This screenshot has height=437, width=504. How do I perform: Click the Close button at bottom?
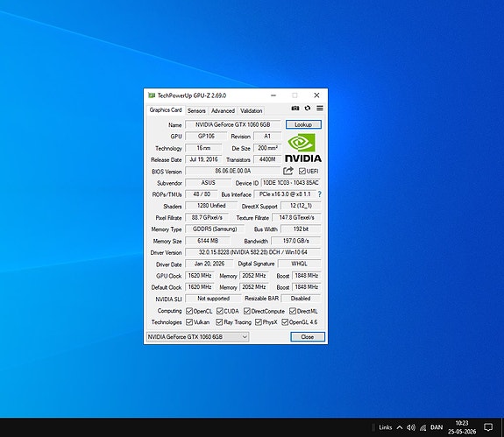tap(308, 337)
